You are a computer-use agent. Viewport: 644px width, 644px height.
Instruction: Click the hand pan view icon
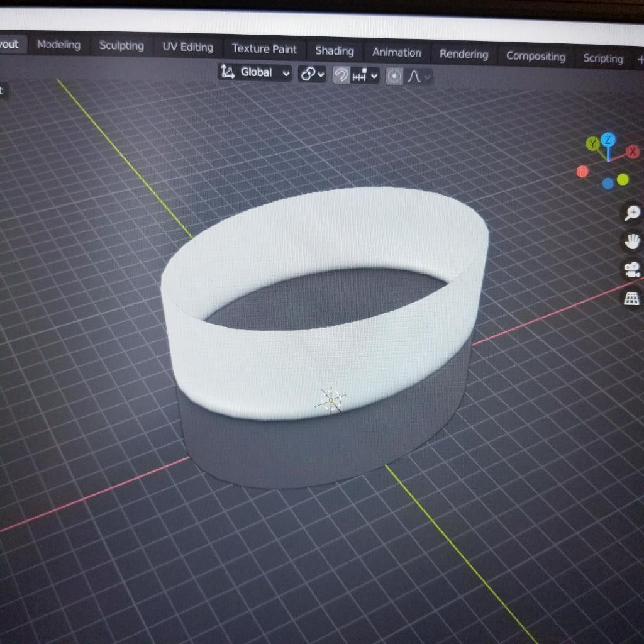pos(631,241)
